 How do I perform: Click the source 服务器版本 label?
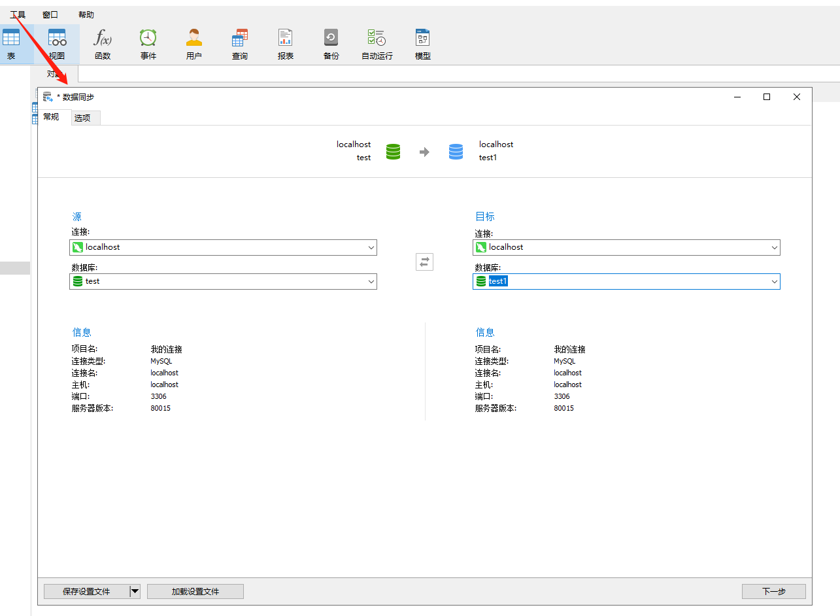(x=92, y=408)
